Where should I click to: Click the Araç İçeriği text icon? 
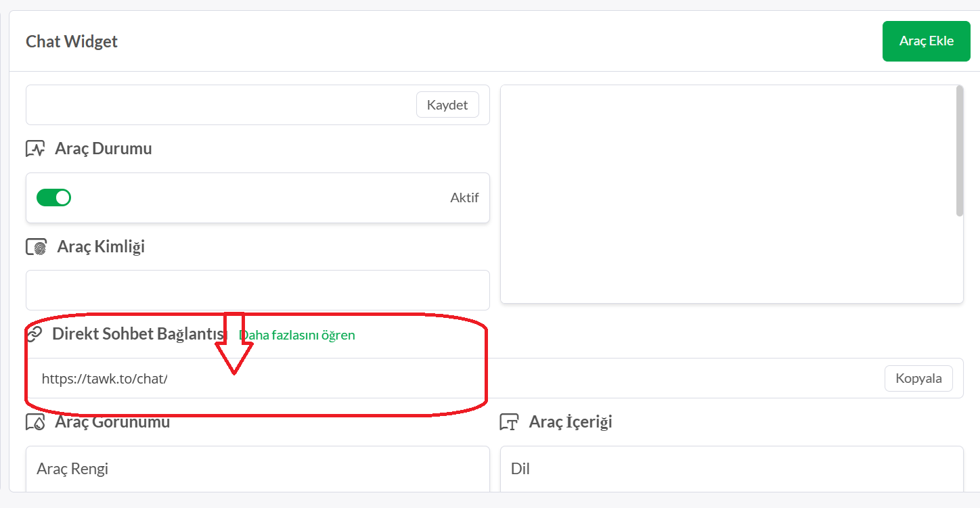click(509, 423)
